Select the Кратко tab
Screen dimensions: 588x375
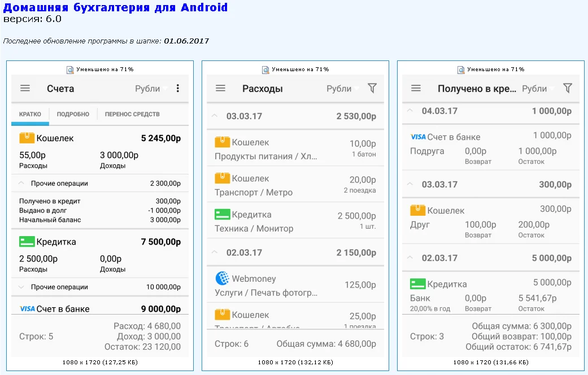30,114
